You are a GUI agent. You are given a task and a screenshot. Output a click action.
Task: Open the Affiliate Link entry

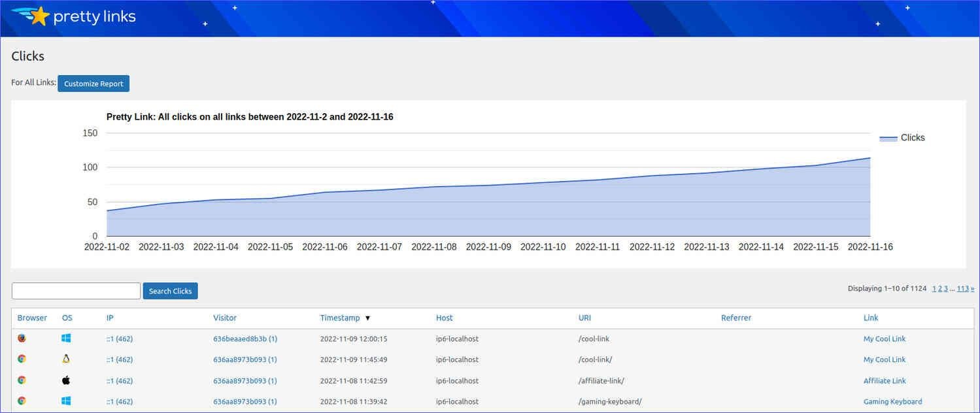pos(884,380)
